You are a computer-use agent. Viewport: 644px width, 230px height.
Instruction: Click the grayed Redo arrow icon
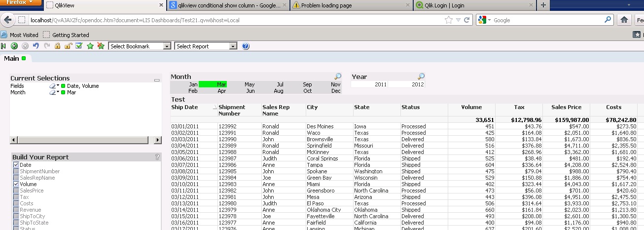click(x=47, y=46)
